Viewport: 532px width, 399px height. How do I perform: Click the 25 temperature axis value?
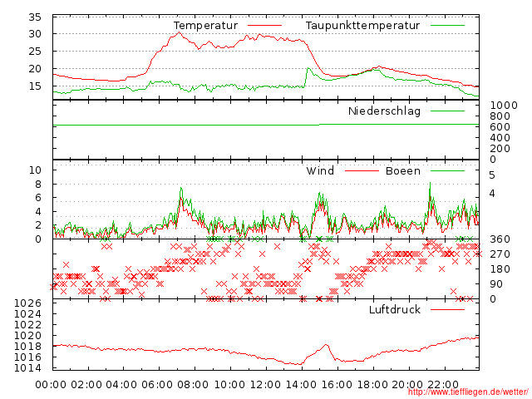click(x=35, y=52)
